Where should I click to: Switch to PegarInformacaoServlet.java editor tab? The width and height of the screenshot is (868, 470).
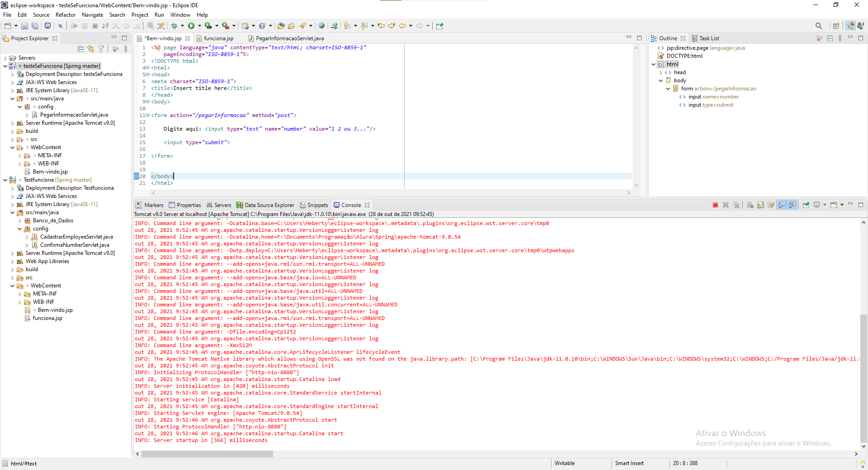pyautogui.click(x=290, y=38)
